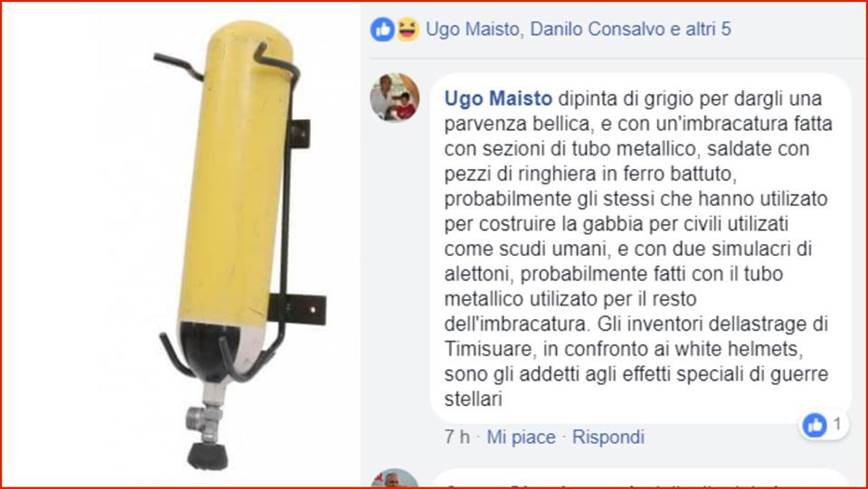This screenshot has height=489, width=868.
Task: Open the "7 h" comment timestamp
Action: [x=457, y=437]
